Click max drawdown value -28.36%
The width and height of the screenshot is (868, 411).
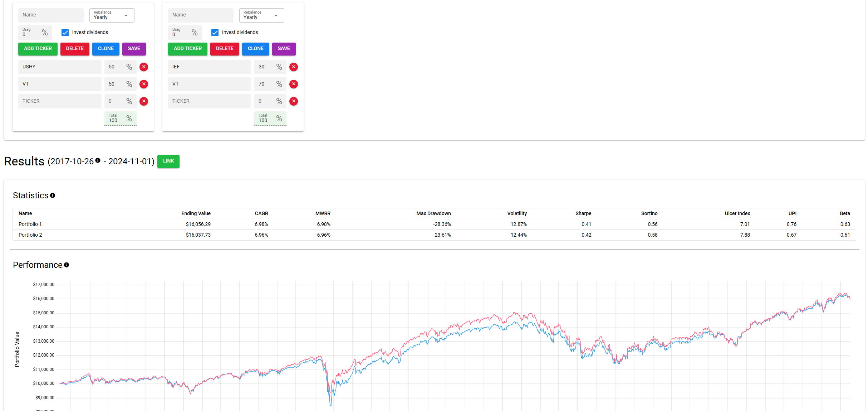pos(442,224)
